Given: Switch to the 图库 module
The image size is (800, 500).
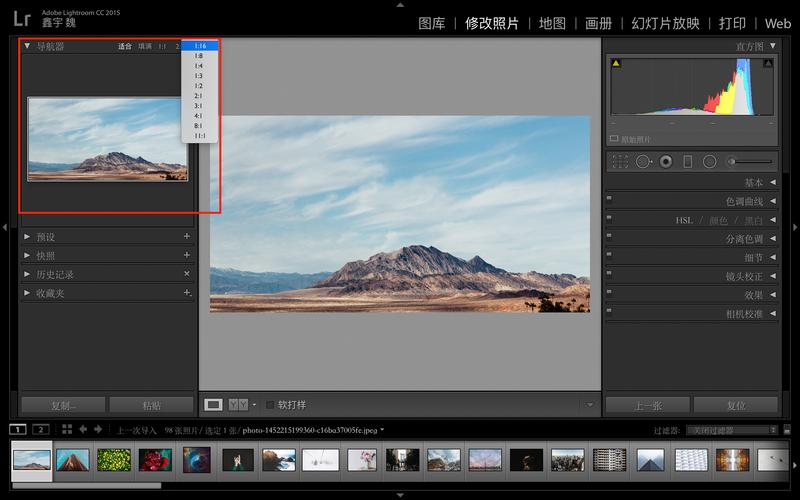Looking at the screenshot, I should pyautogui.click(x=431, y=23).
